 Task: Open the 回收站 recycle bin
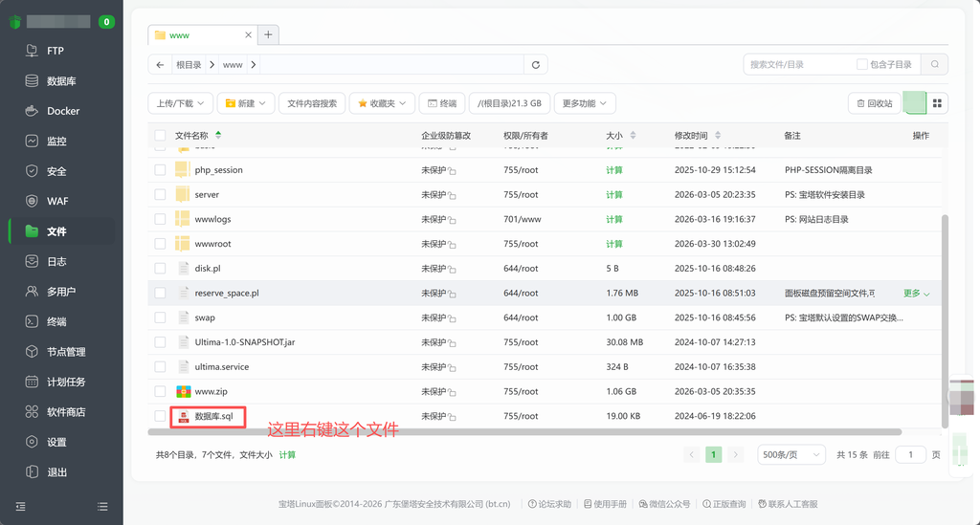(x=875, y=103)
